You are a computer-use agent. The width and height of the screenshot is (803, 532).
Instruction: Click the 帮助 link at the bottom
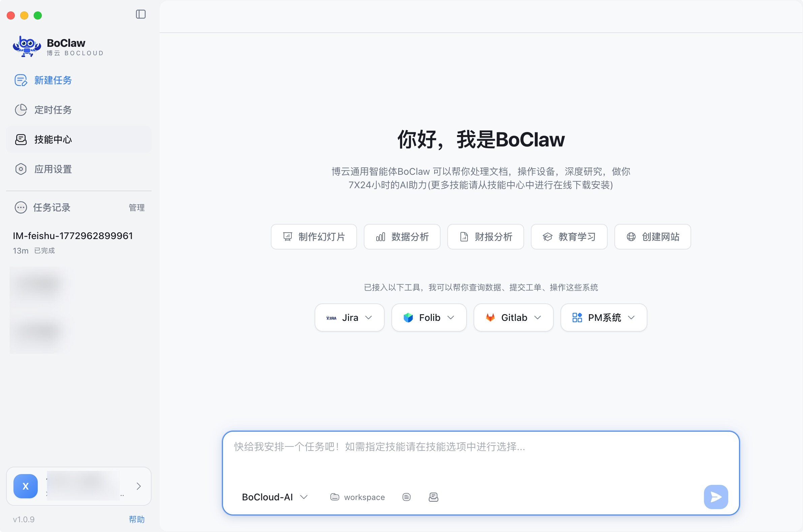pos(137,519)
